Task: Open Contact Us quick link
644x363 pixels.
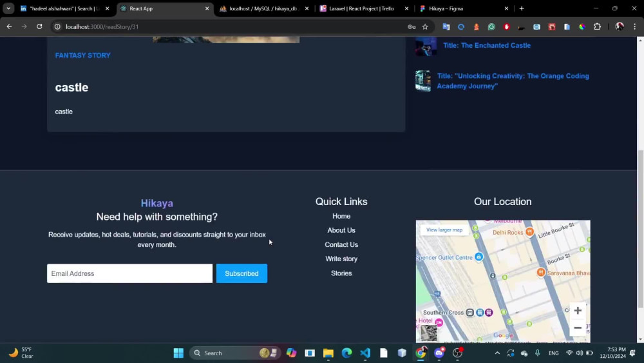Action: (341, 244)
